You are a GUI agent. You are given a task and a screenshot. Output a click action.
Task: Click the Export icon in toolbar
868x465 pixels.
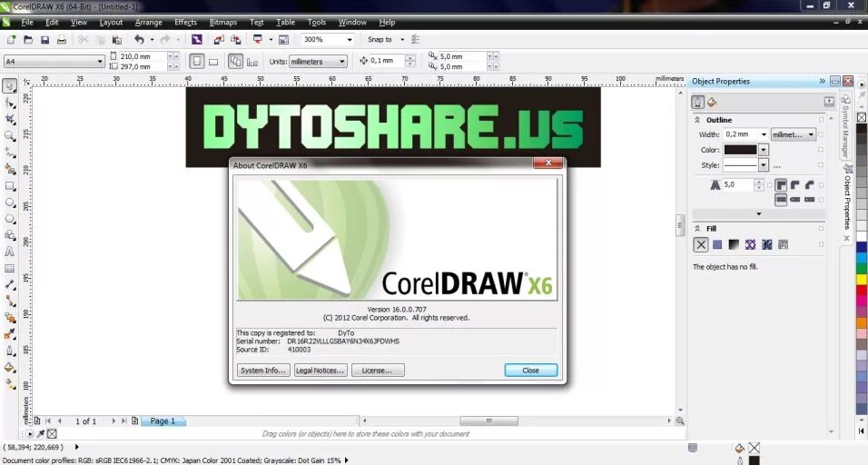(236, 39)
